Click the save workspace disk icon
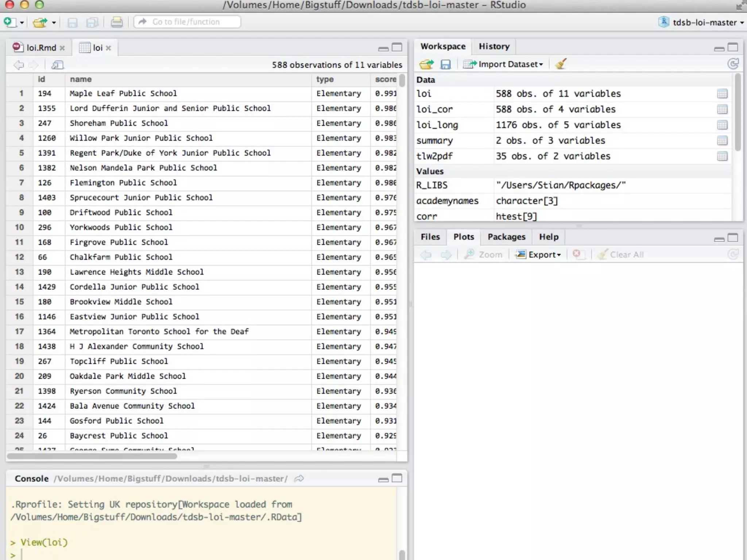The width and height of the screenshot is (747, 560). [x=445, y=65]
